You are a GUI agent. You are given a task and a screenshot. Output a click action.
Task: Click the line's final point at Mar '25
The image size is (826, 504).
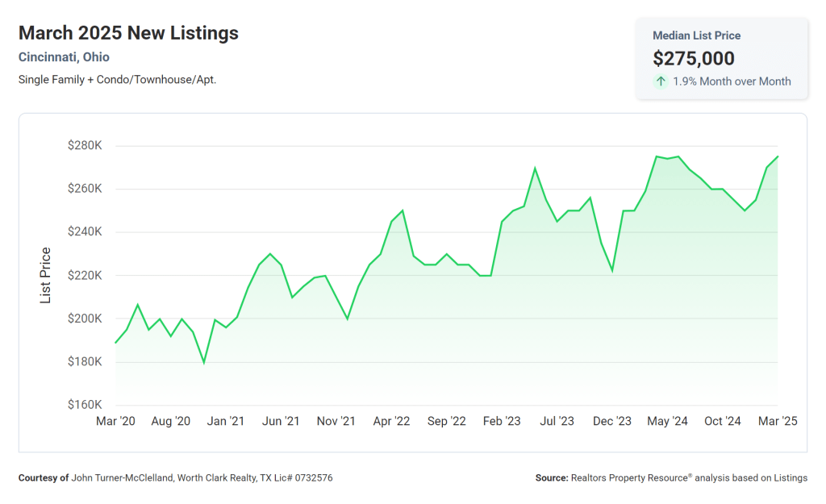[x=778, y=156]
